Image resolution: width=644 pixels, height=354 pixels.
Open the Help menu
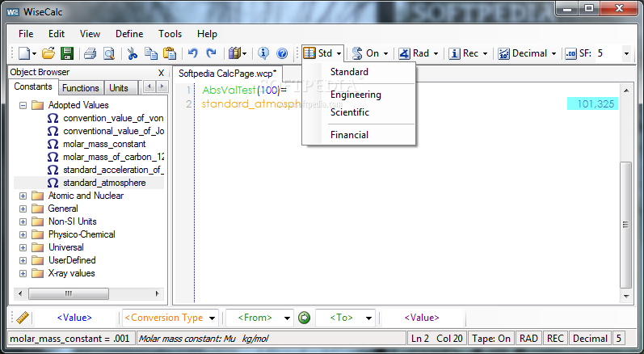tap(207, 34)
